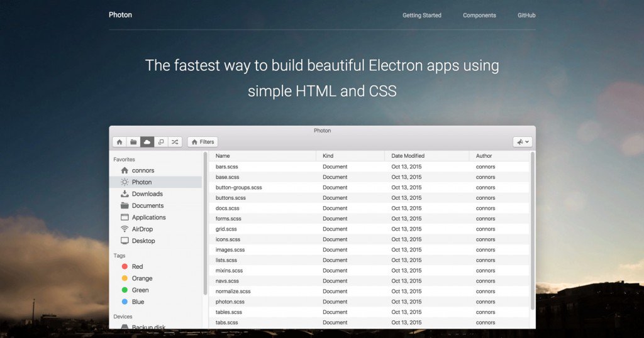The image size is (644, 338).
Task: Select file photon.scss
Action: tap(369, 302)
